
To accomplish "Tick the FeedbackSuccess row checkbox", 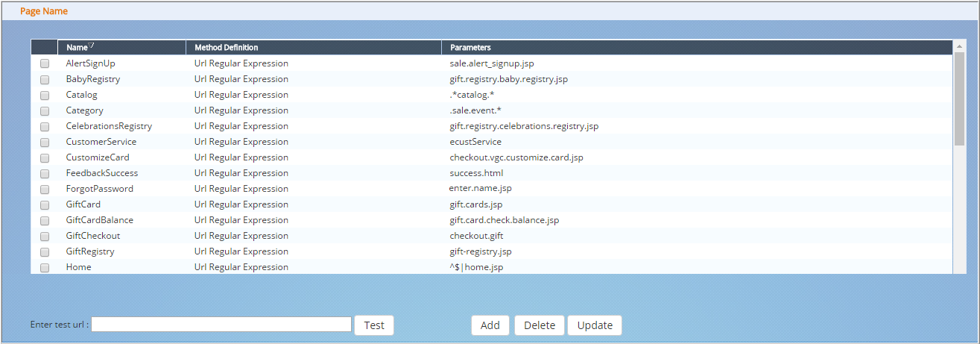I will pos(45,173).
